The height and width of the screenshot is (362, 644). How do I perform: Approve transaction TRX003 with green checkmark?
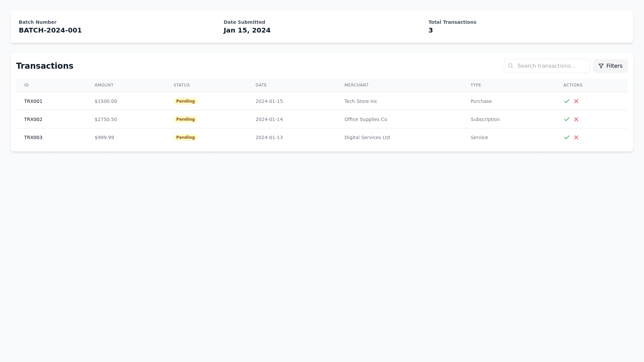pos(567,137)
